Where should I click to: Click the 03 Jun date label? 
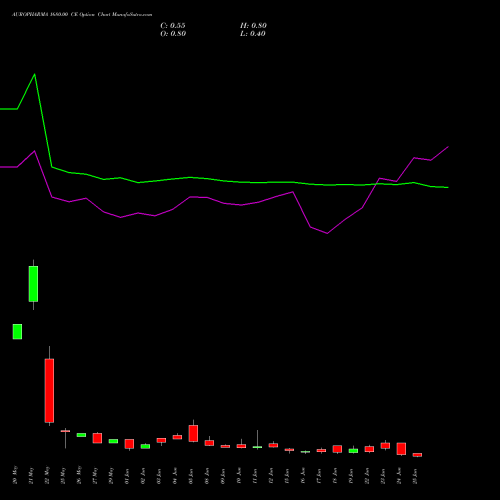(x=159, y=476)
